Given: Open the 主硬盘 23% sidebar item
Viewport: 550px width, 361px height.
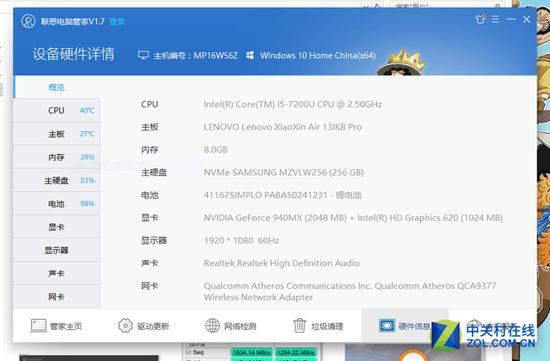Looking at the screenshot, I should pyautogui.click(x=57, y=180).
